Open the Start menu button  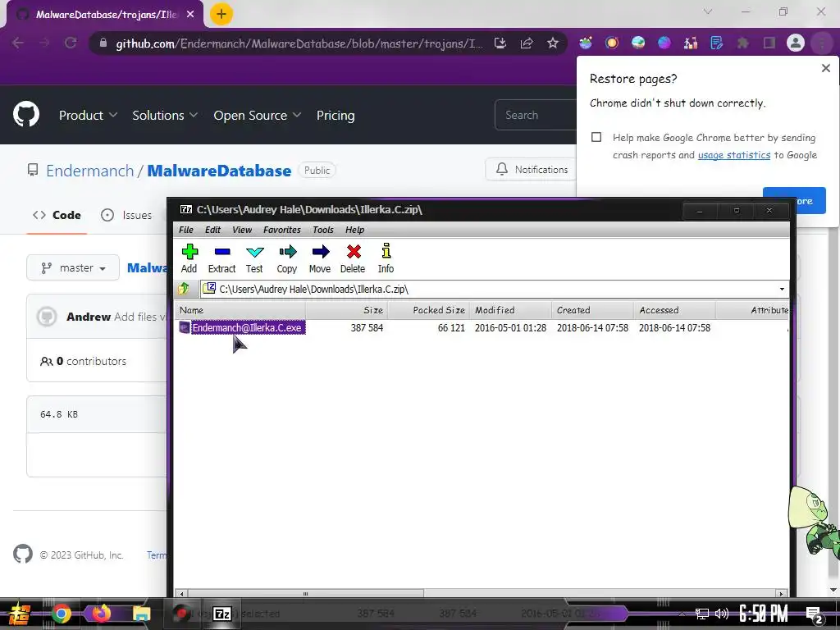coord(20,614)
